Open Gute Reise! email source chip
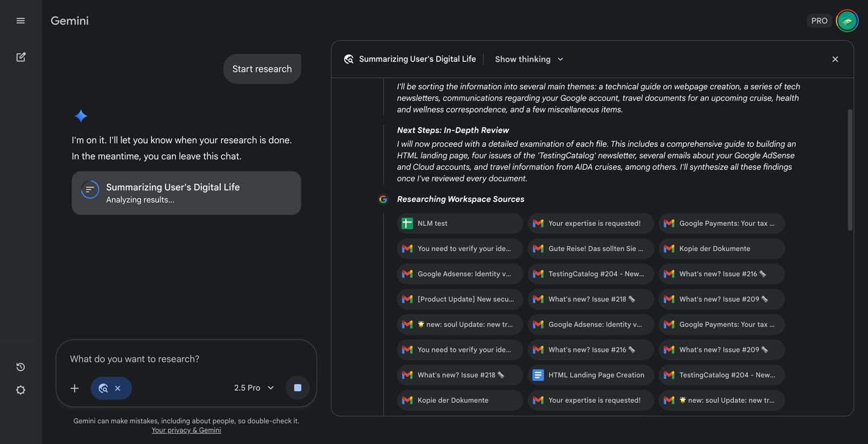 (x=590, y=249)
